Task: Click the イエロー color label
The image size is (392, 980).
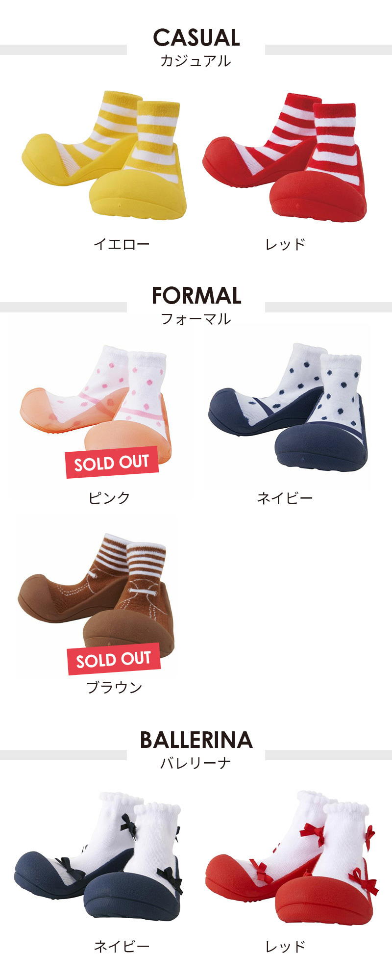Action: 121,244
